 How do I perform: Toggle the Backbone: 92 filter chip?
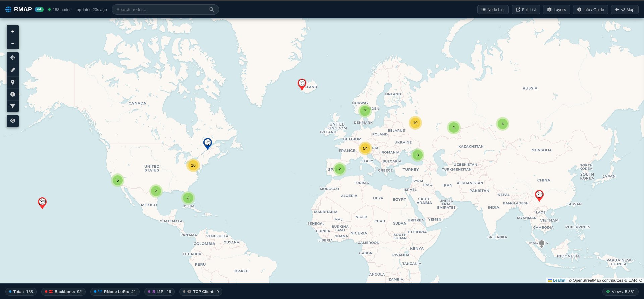63,292
